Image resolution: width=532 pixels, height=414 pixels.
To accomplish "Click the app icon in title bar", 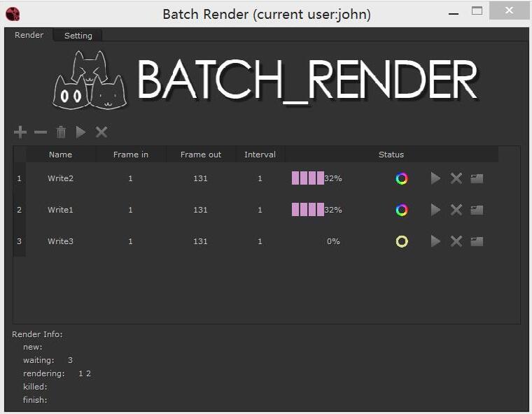I will tap(13, 14).
